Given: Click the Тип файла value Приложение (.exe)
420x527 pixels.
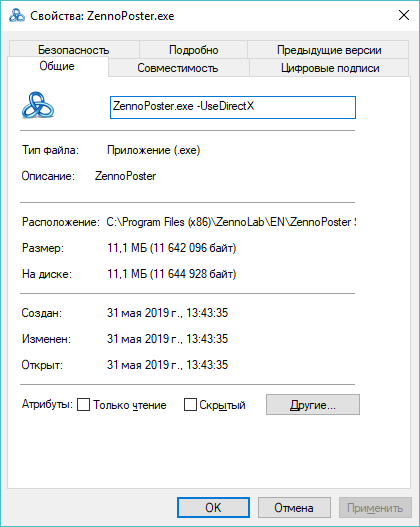Looking at the screenshot, I should 154,150.
